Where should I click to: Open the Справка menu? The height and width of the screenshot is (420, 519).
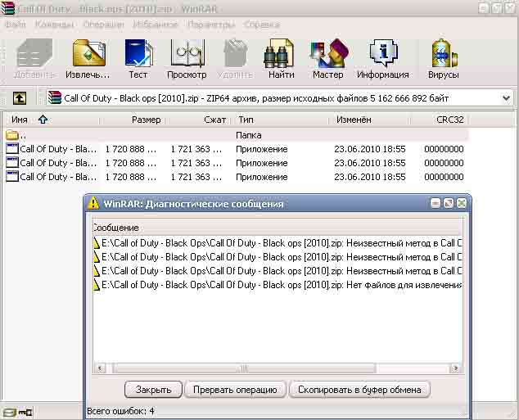pos(262,25)
